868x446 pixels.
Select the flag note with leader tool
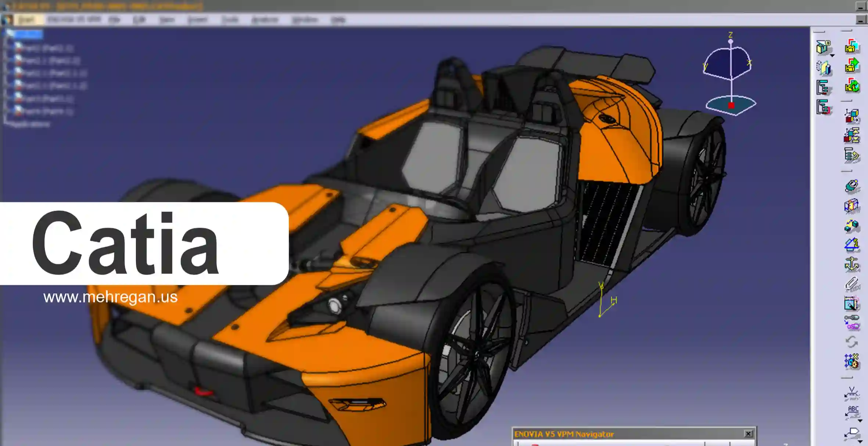point(852,434)
